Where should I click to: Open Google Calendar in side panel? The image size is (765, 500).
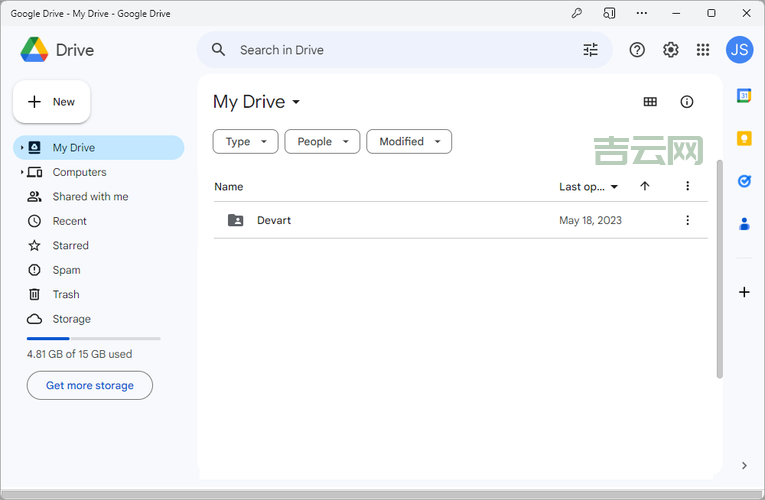click(744, 96)
